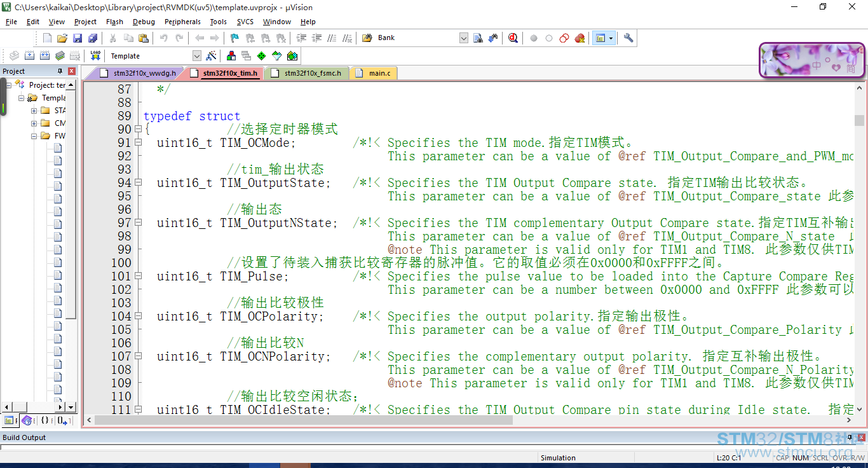Collapse the struct block at line 90
The height and width of the screenshot is (468, 868).
(x=138, y=130)
